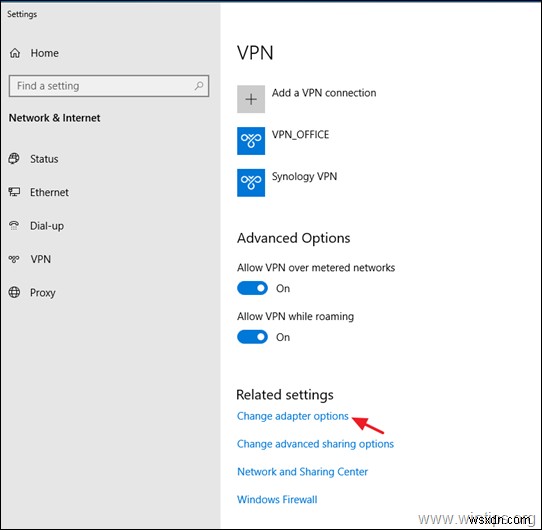This screenshot has height=530, width=542.
Task: Click the Advanced Options heading
Action: tap(293, 238)
